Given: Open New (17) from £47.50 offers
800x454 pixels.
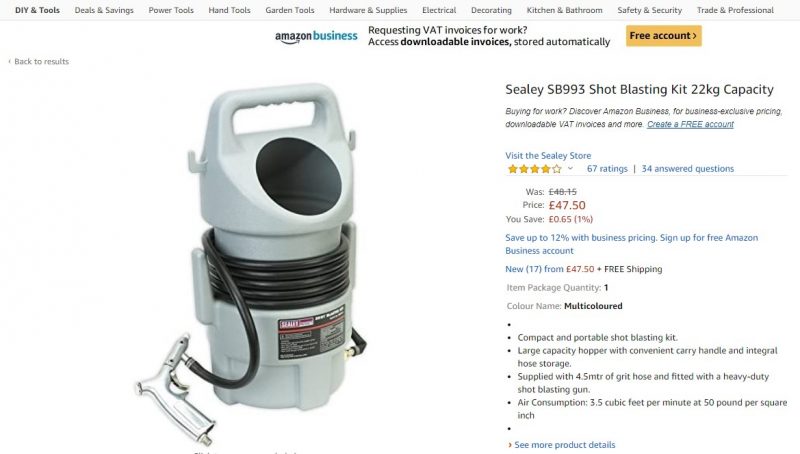Looking at the screenshot, I should pos(549,269).
